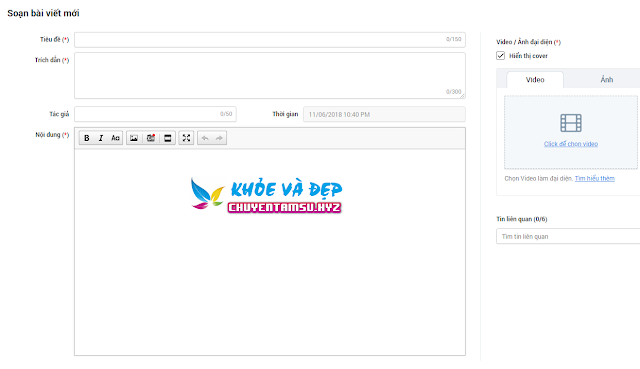The width and height of the screenshot is (640, 369).
Task: Click the Thời gian date field
Action: (x=384, y=114)
